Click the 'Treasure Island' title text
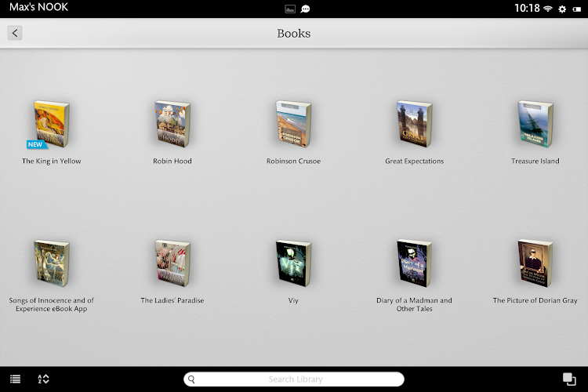Viewport: 588px width, 392px height. [535, 161]
